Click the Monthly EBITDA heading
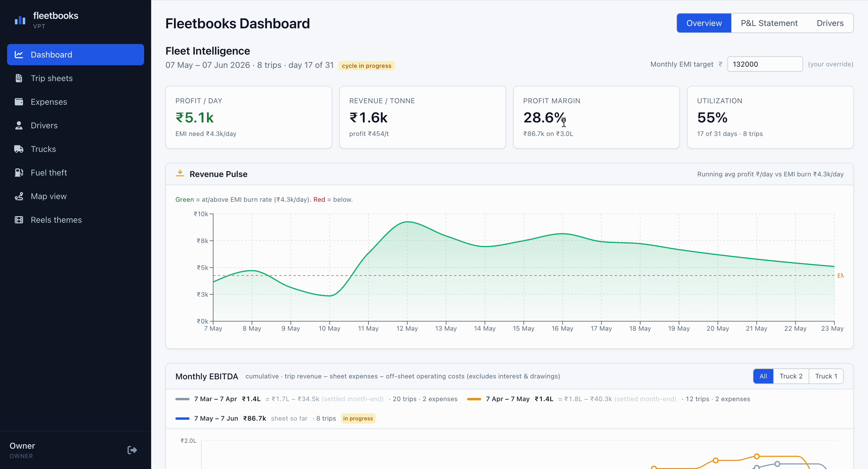Viewport: 868px width, 469px height. coord(207,376)
